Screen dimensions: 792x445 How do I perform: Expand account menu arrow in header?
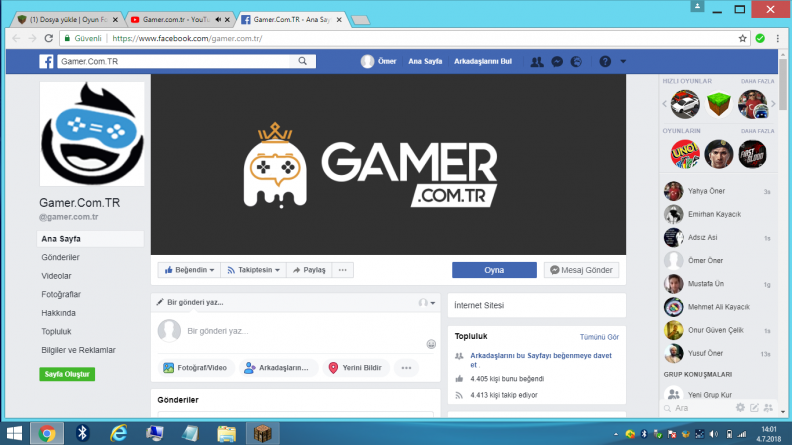[623, 62]
